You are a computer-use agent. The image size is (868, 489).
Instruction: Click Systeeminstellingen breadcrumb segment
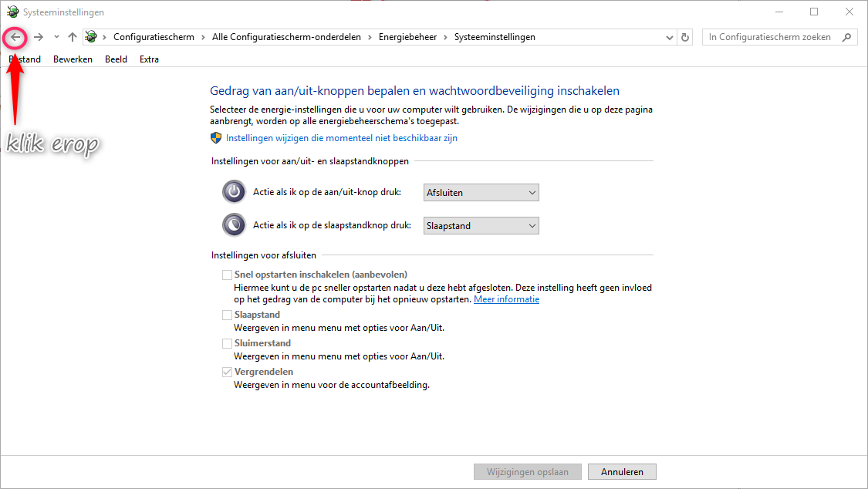pos(495,37)
